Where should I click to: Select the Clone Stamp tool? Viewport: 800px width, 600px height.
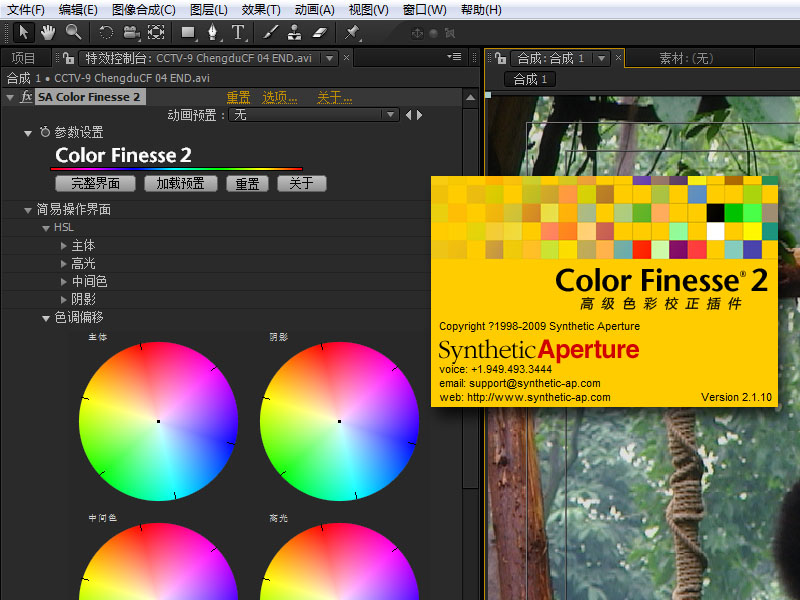(x=294, y=33)
